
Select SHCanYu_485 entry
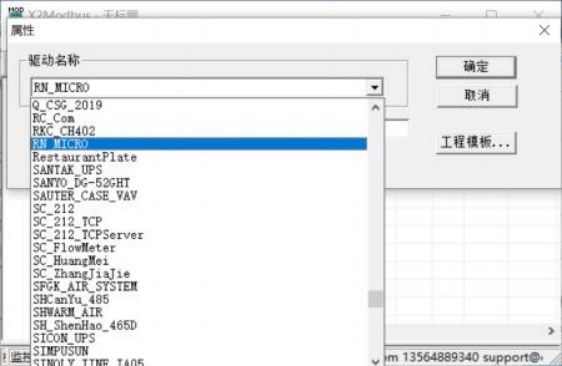(x=199, y=299)
